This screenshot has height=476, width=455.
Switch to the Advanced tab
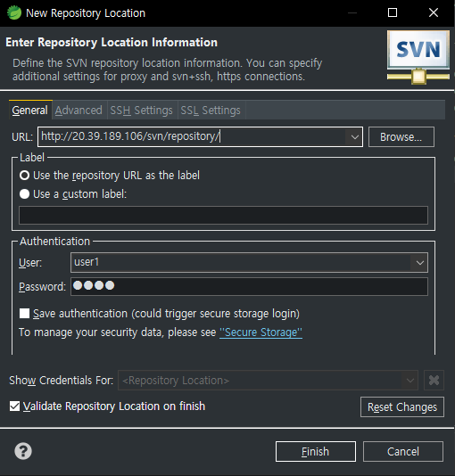pos(79,111)
